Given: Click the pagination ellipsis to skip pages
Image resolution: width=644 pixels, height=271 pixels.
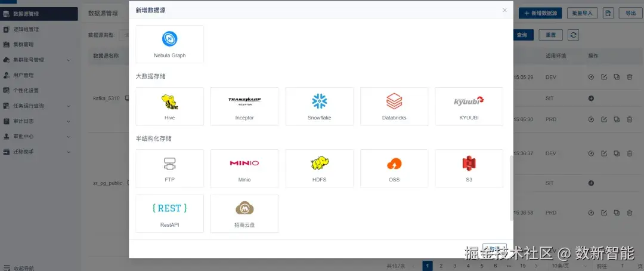Looking at the screenshot, I should click(509, 266).
